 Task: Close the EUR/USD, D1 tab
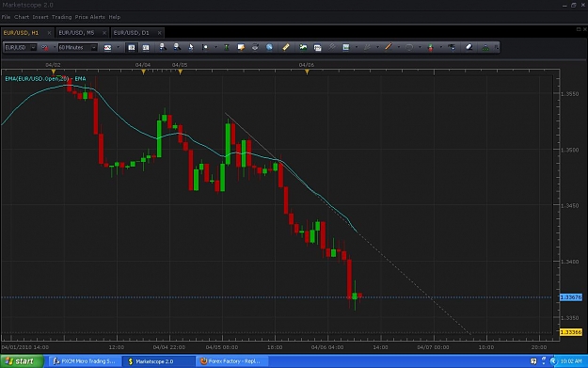tap(159, 33)
